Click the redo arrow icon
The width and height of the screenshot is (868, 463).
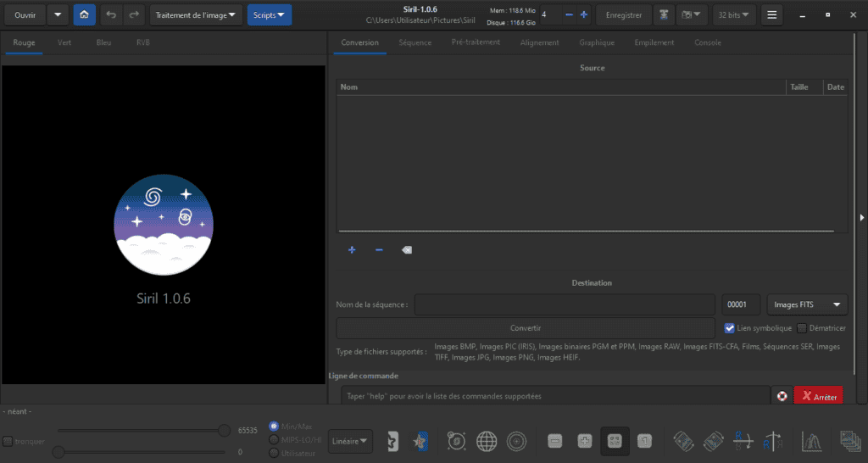[x=134, y=15]
